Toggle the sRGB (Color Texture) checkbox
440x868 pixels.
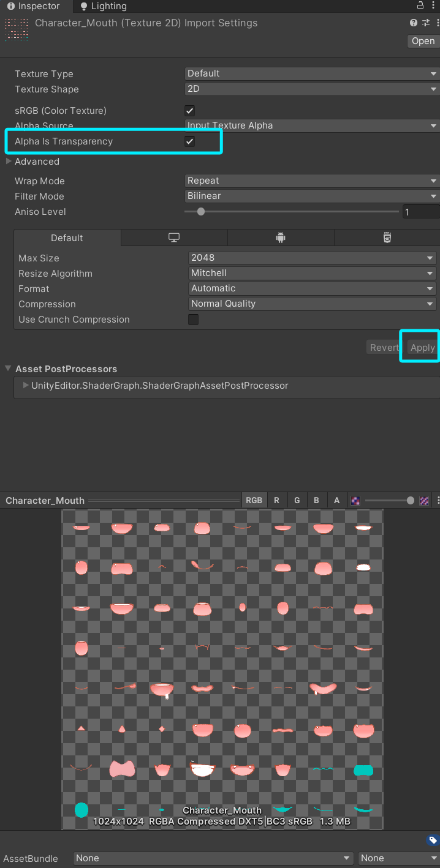190,111
